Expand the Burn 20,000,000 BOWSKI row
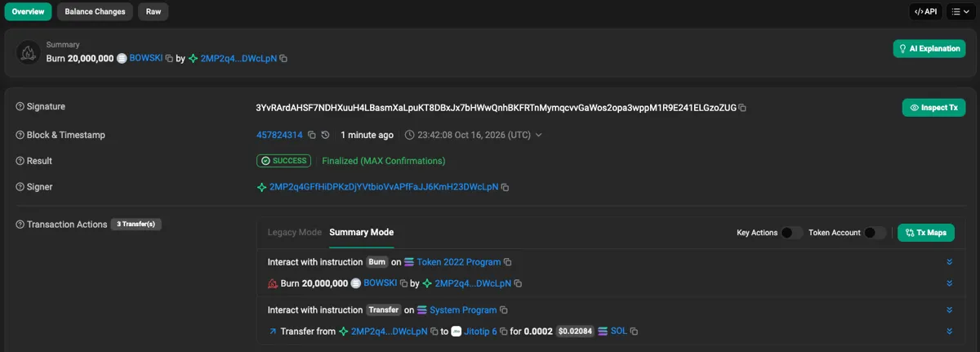This screenshot has height=352, width=980. 950,283
